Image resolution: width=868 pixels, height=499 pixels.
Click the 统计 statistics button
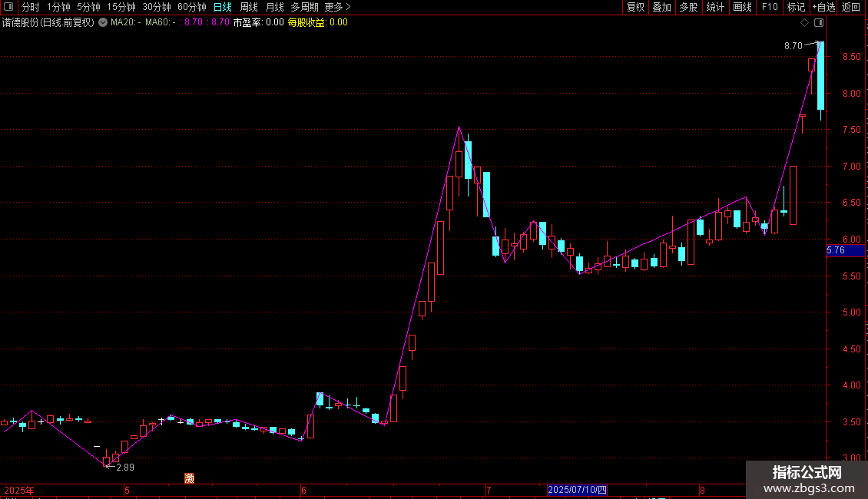(715, 7)
